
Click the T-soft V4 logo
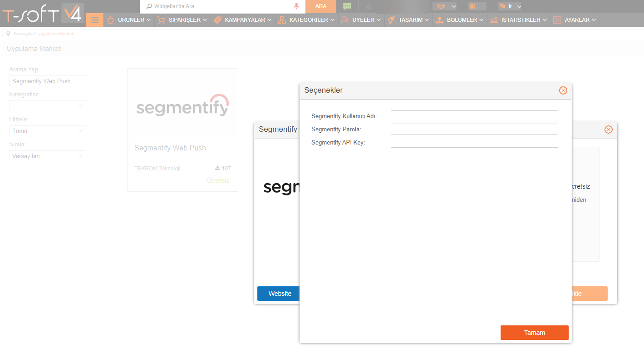(42, 14)
